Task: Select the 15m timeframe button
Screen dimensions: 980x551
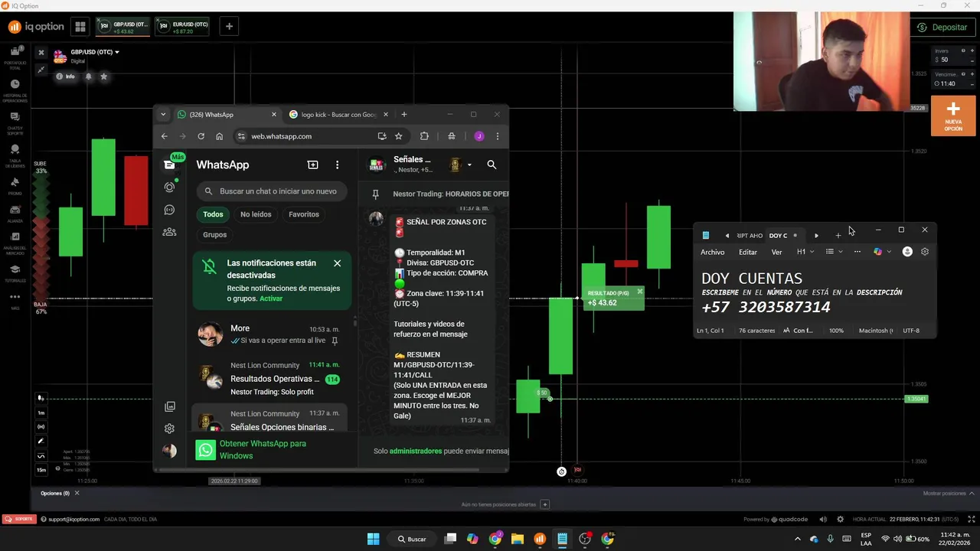Action: point(41,470)
